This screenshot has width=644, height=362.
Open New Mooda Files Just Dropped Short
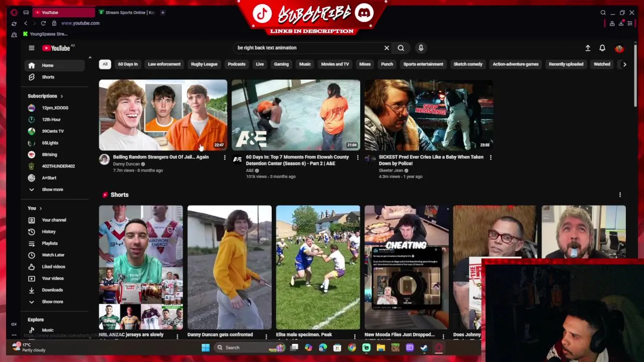point(407,267)
